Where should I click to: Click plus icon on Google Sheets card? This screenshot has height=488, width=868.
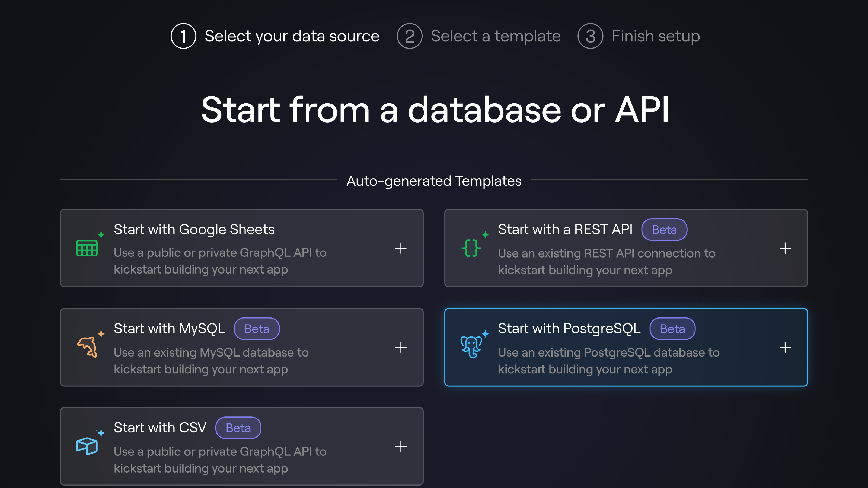pos(401,248)
